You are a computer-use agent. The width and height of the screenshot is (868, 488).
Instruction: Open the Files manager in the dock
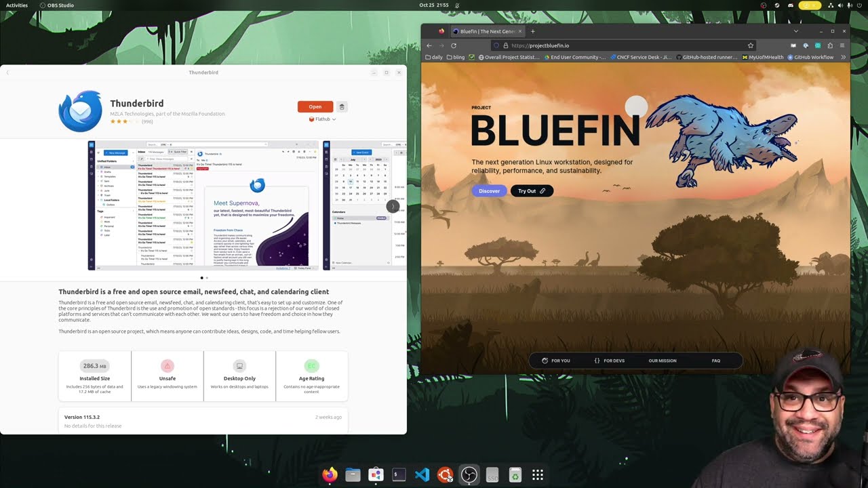pyautogui.click(x=353, y=475)
